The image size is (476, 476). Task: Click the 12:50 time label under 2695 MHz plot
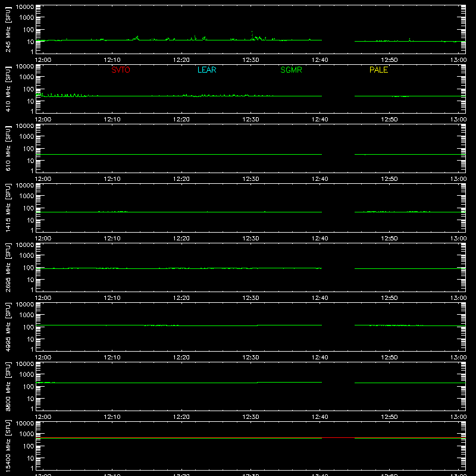(x=389, y=298)
